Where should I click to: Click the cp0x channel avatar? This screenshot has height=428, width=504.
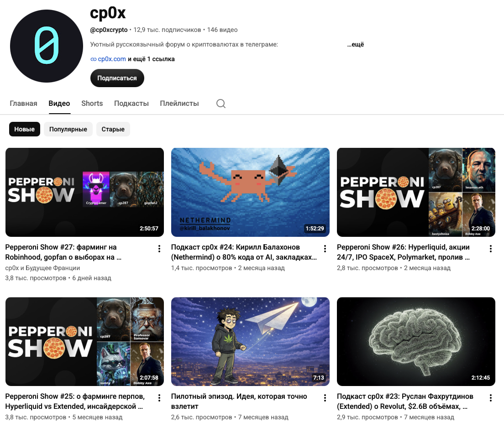pos(47,46)
